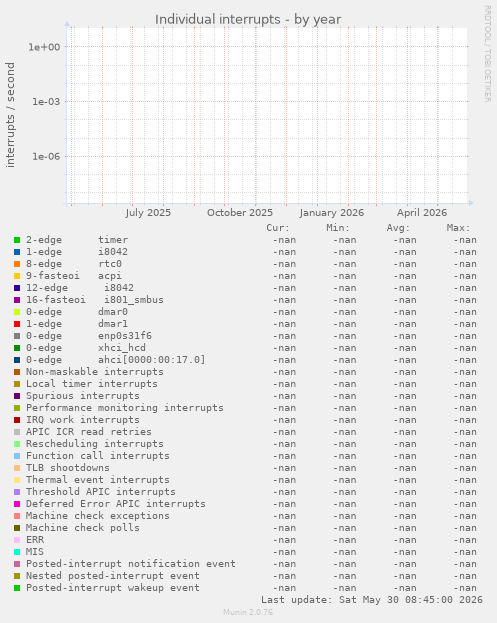Click the green swatch beside 2-edge timer

click(x=17, y=240)
